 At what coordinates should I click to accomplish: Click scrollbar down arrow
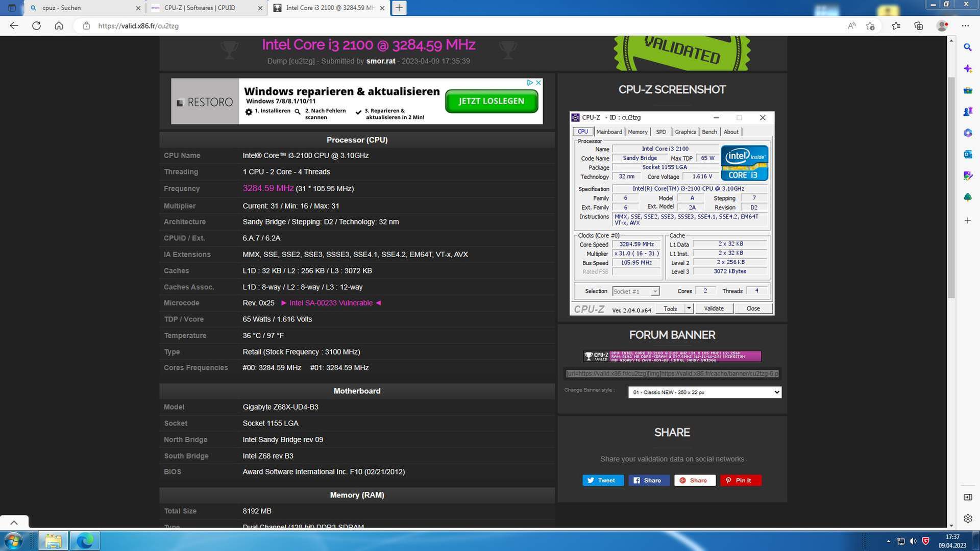pos(951,525)
